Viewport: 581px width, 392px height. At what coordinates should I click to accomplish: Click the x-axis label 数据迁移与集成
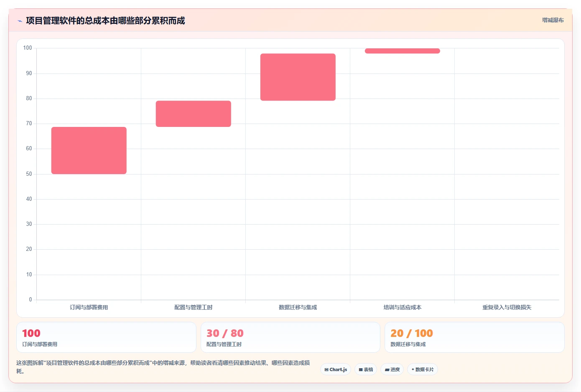[298, 307]
